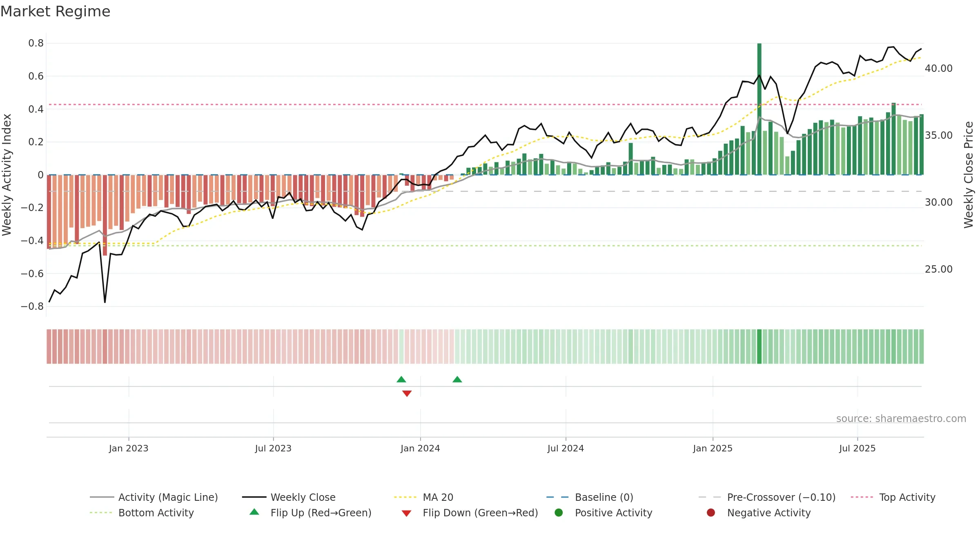Click the 0.4 tick on the left axis
The width and height of the screenshot is (980, 551).
click(x=36, y=109)
